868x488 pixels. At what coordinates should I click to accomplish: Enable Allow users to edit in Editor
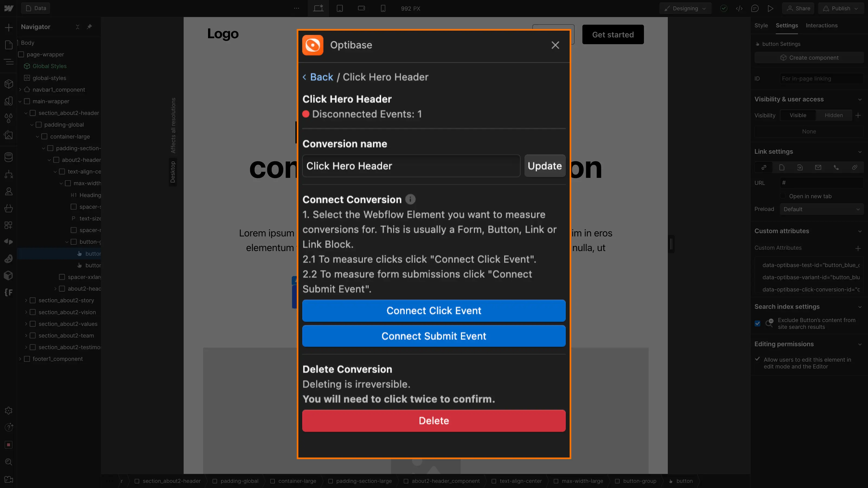coord(758,359)
